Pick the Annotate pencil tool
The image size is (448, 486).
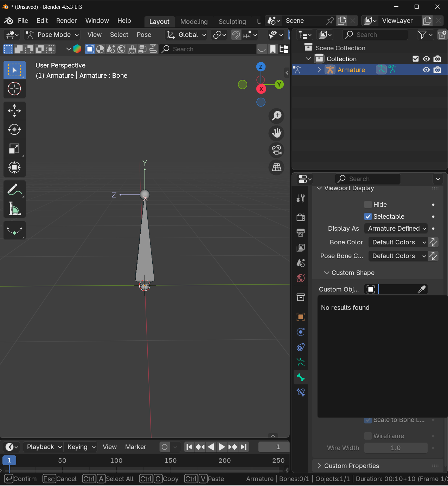tap(14, 190)
